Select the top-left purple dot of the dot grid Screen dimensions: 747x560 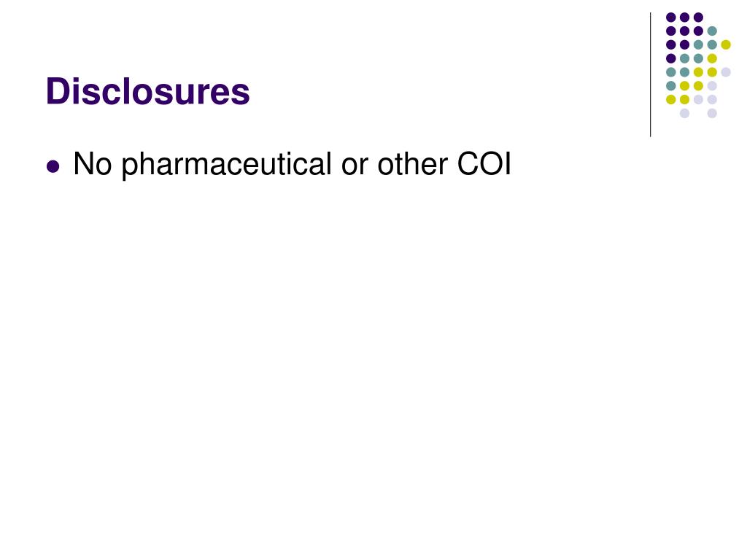[x=671, y=17]
